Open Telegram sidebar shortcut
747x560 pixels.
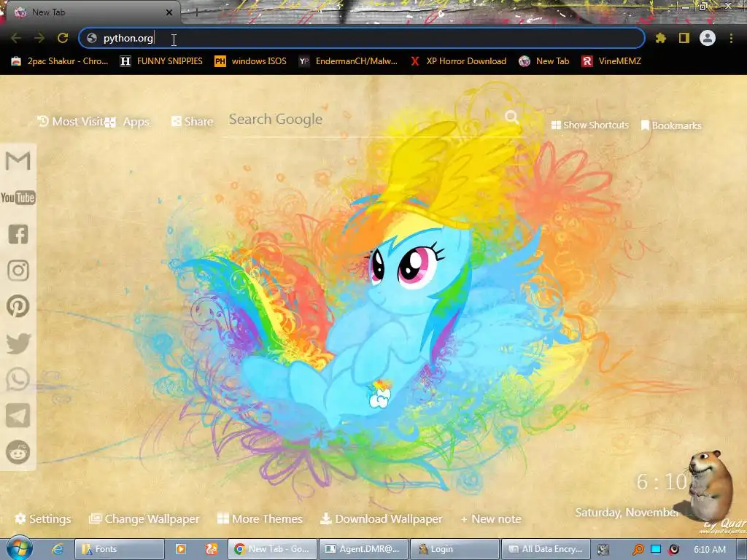[18, 416]
